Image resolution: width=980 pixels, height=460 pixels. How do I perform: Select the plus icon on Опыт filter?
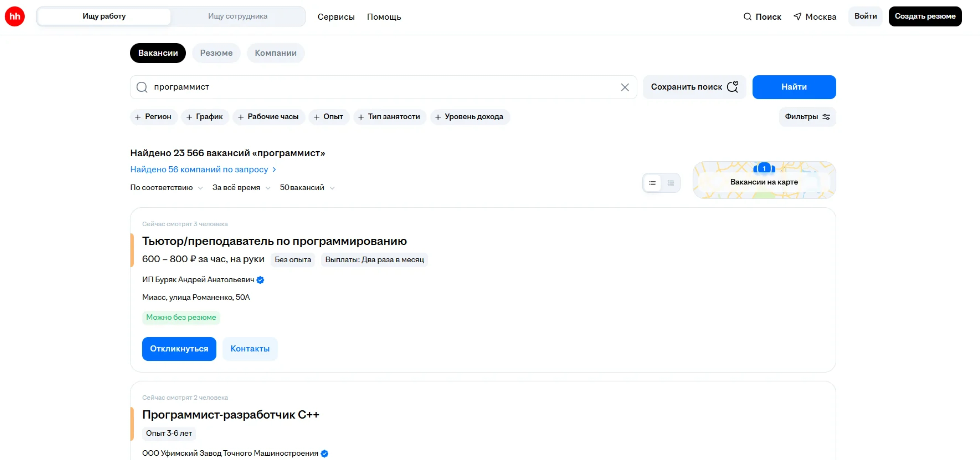pyautogui.click(x=317, y=117)
